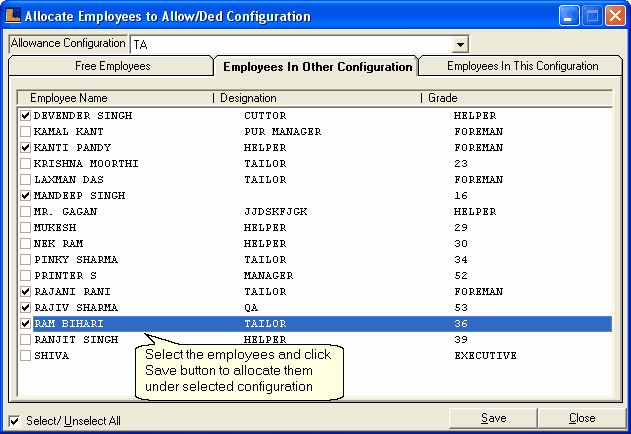Select the DEVENDER SINGH name text
631x434 pixels.
click(83, 116)
